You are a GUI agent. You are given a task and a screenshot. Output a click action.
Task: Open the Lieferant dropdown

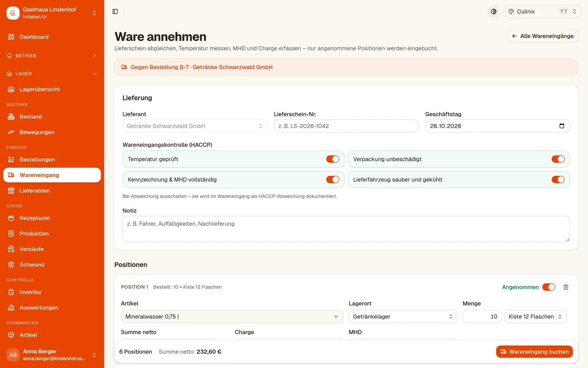tap(195, 126)
